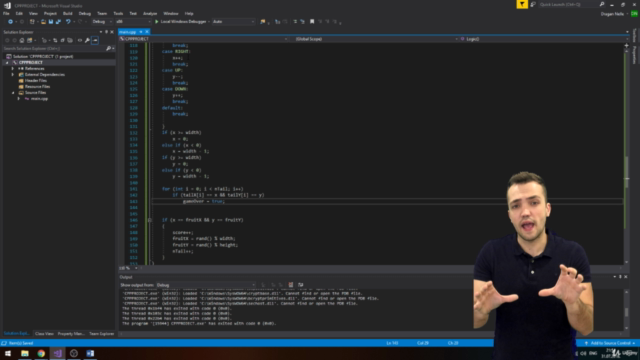Click Clear All icon in Output panel
This screenshot has height=360, width=640.
[x=291, y=285]
